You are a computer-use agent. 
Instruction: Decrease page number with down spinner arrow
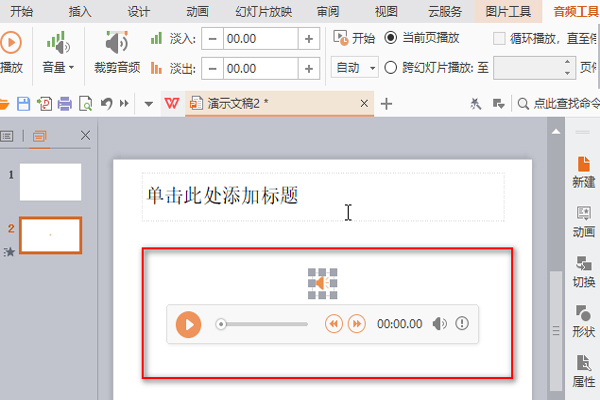[567, 73]
